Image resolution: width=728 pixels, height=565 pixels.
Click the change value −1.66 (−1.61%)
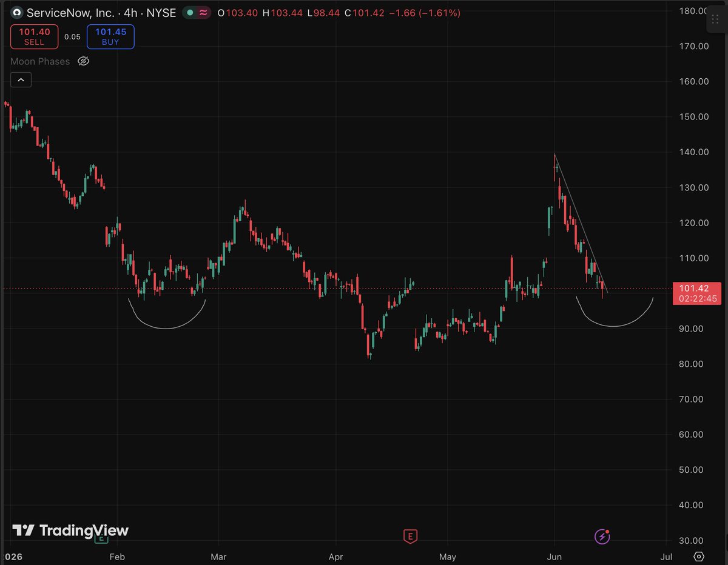(425, 12)
